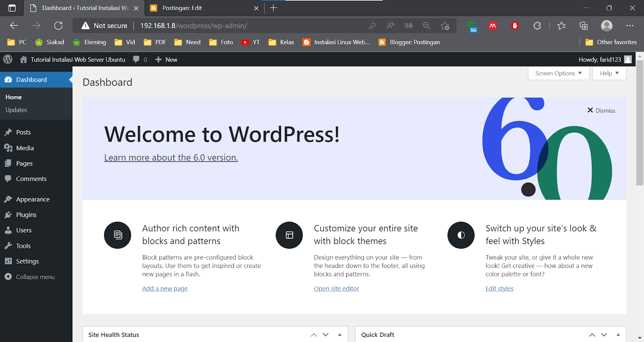Click the page vertical scrollbar thumb
The height and width of the screenshot is (342, 644).
[x=640, y=123]
